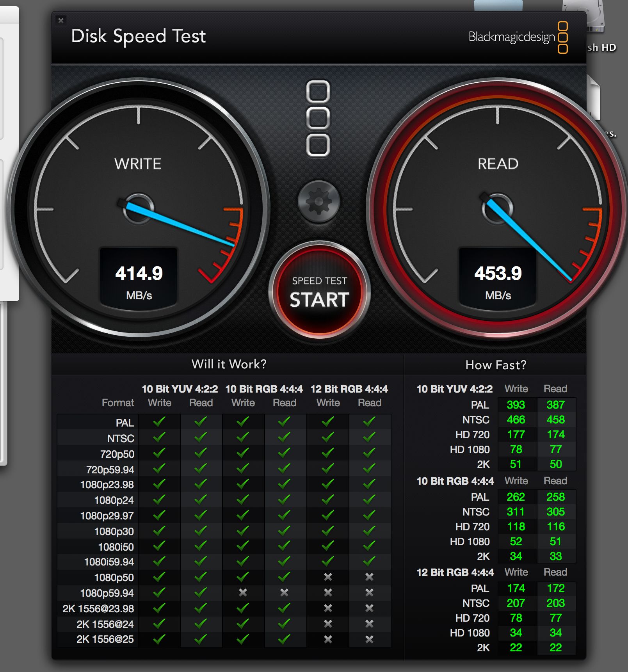The width and height of the screenshot is (628, 672).
Task: Click the 1080p59.94 format row label
Action: [107, 593]
